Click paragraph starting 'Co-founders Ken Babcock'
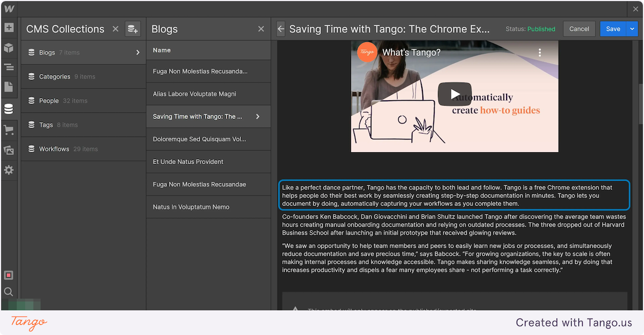Screen dimensions: 644x335 click(454, 225)
